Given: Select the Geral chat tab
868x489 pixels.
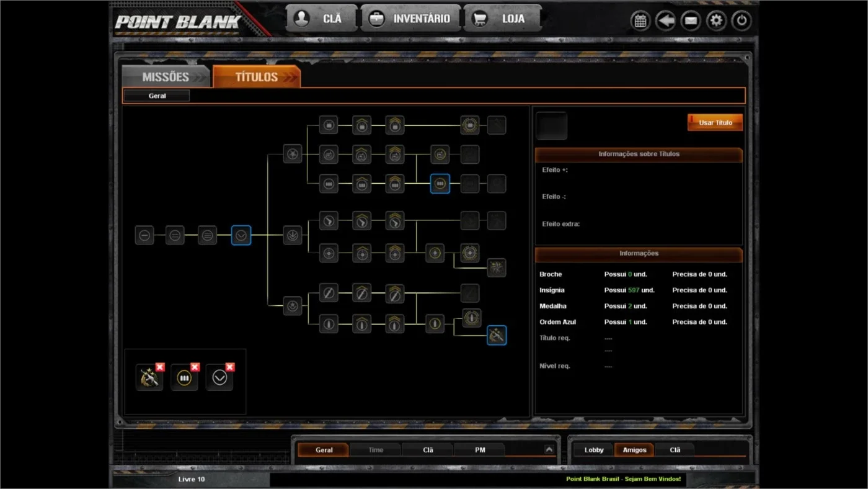Looking at the screenshot, I should [324, 450].
